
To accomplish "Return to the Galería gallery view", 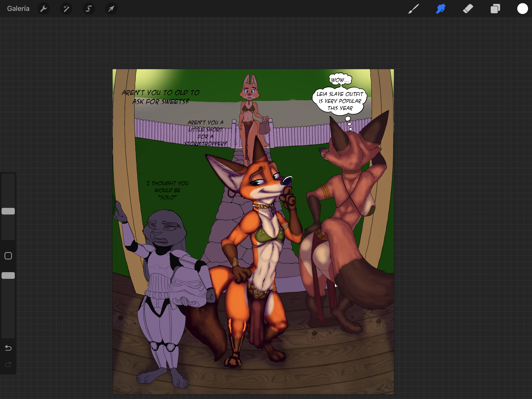I will [18, 9].
